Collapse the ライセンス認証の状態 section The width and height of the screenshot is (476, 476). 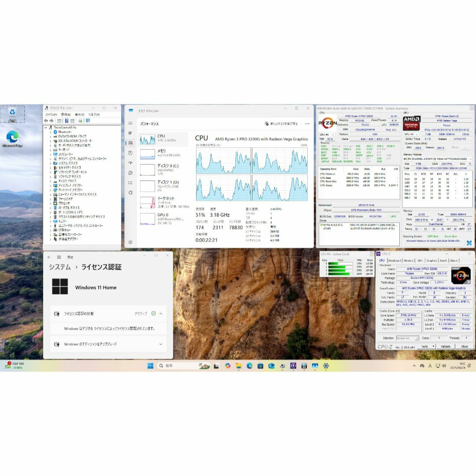point(161,314)
